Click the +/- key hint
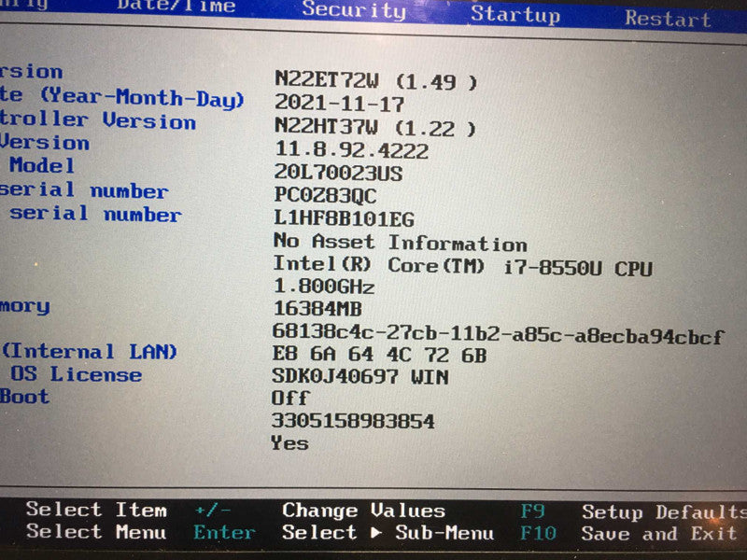This screenshot has height=560, width=747. click(x=213, y=511)
